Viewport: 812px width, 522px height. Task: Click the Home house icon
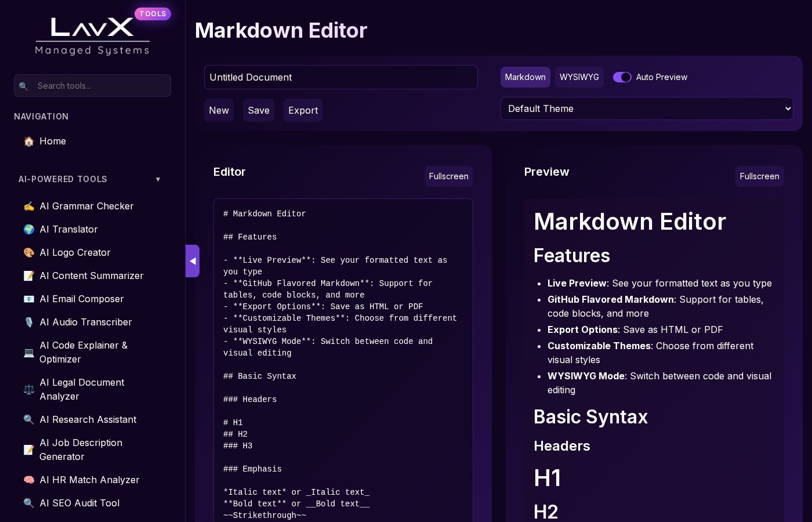(x=28, y=142)
